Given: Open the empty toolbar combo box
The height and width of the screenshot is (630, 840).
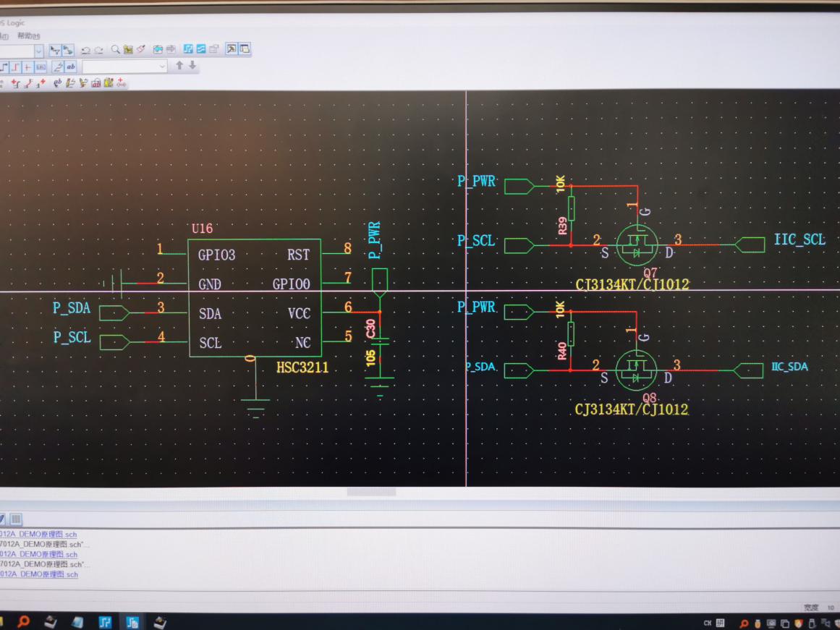Looking at the screenshot, I should 125,67.
